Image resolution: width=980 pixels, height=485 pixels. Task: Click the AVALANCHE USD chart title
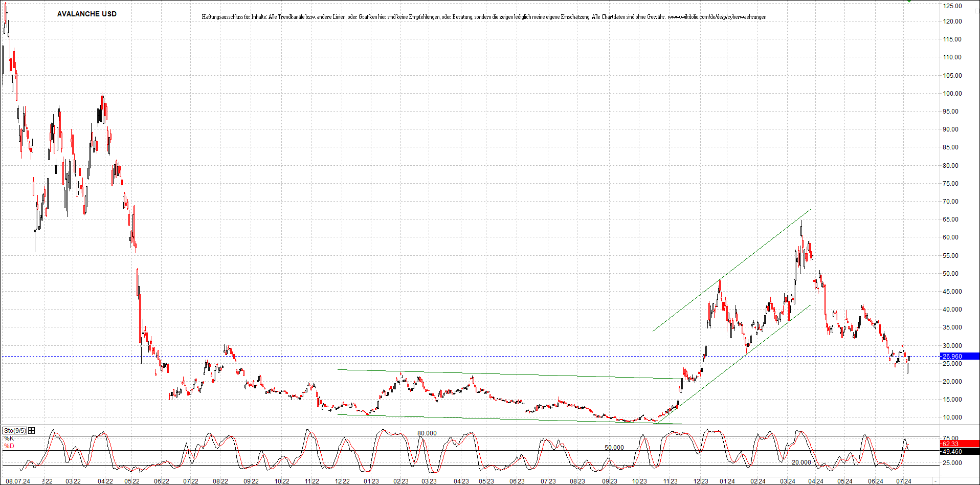87,14
